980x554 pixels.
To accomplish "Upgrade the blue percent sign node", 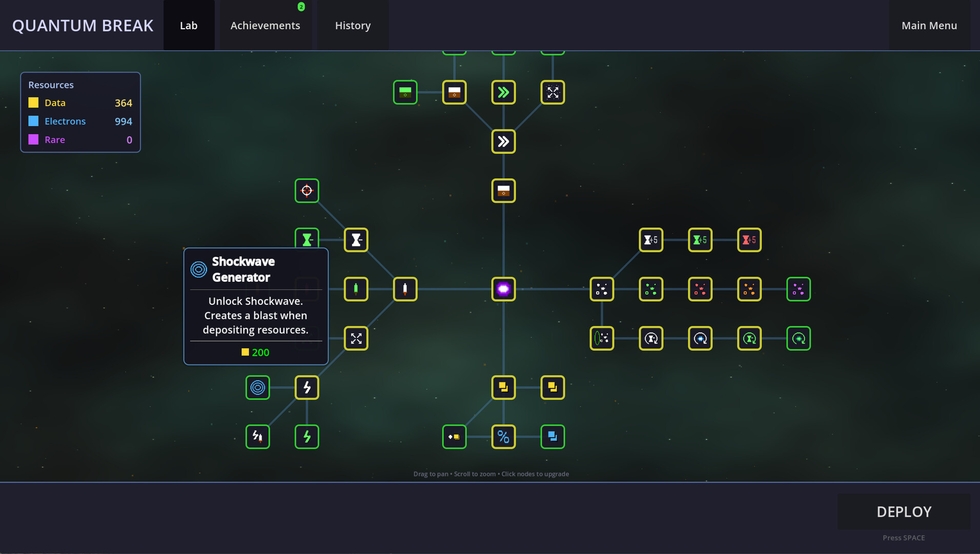I will [x=503, y=437].
